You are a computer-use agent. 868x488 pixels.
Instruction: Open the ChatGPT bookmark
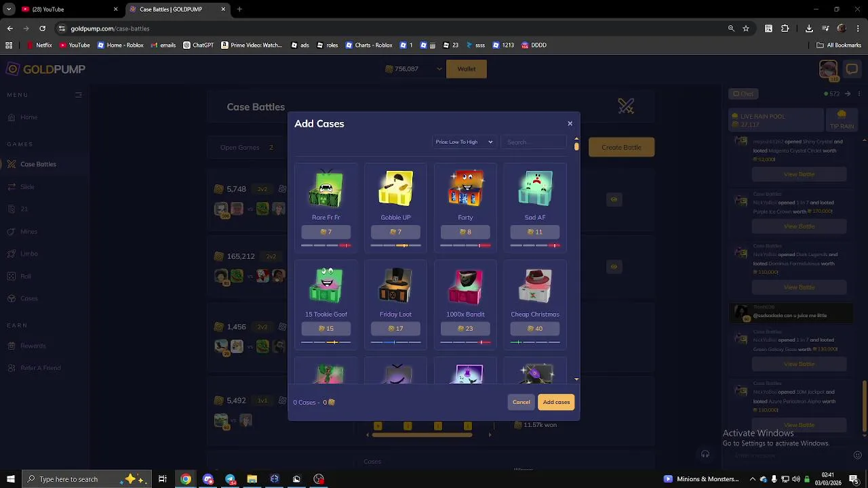point(198,45)
